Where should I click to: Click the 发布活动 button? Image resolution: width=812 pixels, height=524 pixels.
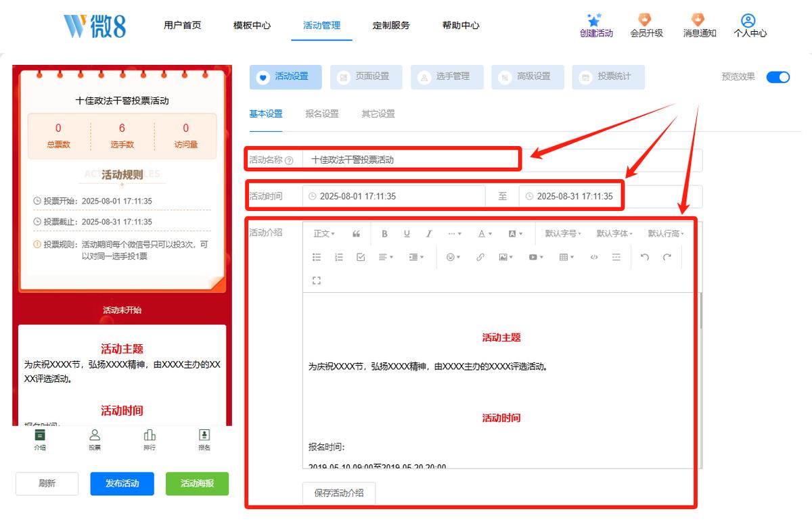tap(122, 483)
